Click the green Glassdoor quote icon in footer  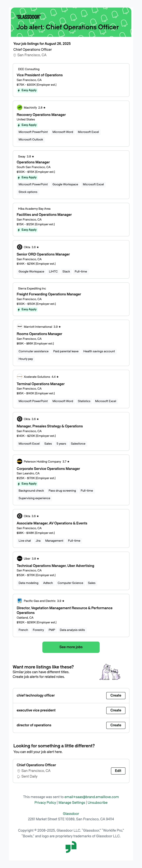point(71,847)
